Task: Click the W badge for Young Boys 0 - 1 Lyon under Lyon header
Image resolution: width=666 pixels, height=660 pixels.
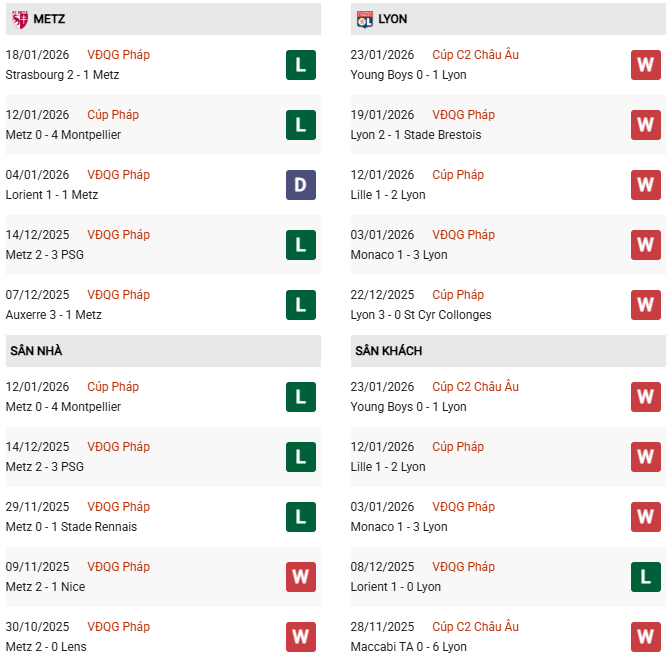Action: coord(646,65)
